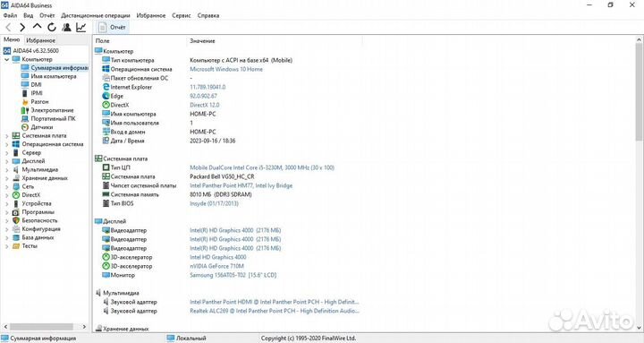
Task: Switch to the Меню tab
Action: [12, 40]
